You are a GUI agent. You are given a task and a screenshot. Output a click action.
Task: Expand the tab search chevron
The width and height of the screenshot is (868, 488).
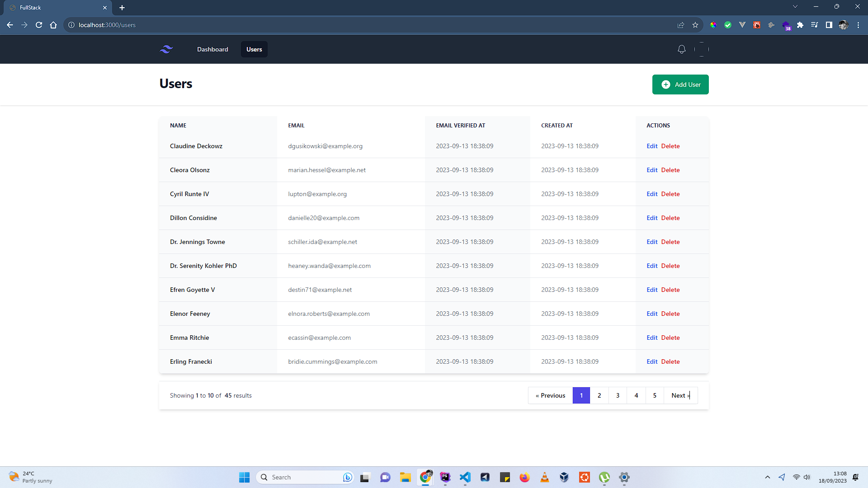pyautogui.click(x=795, y=7)
